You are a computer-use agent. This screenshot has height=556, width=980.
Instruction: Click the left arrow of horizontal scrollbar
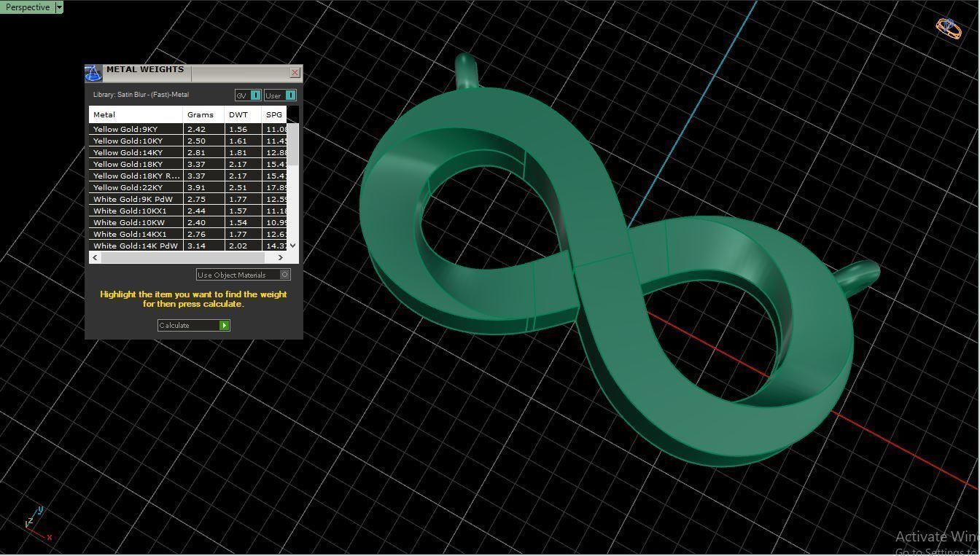click(x=95, y=257)
